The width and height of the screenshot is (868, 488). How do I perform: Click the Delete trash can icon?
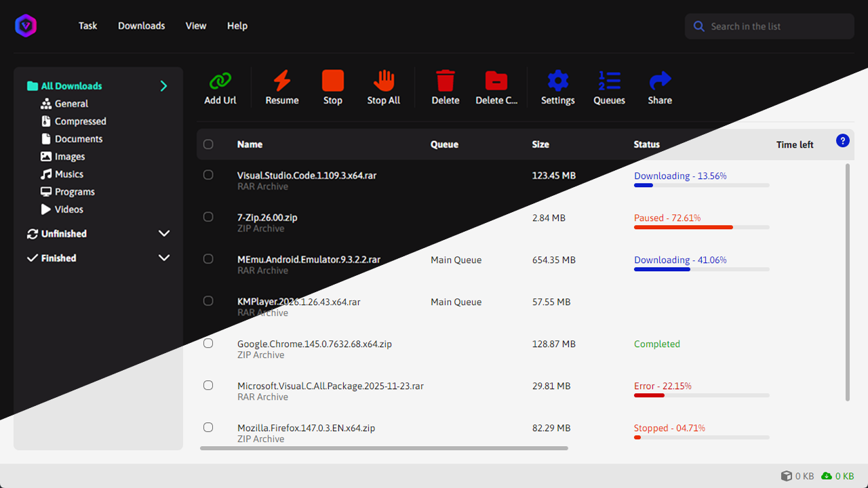click(x=446, y=81)
